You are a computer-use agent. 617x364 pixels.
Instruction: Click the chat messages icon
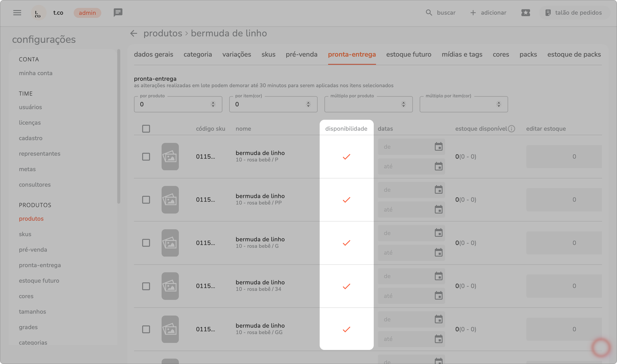118,13
